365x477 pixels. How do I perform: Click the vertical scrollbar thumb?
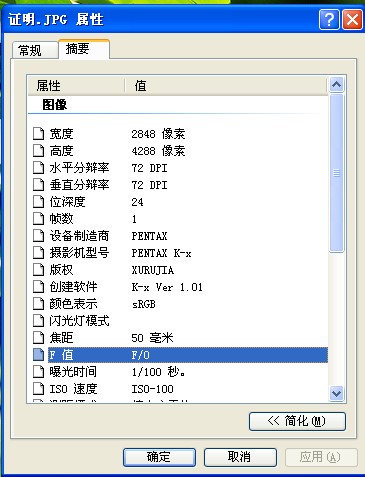(337, 173)
